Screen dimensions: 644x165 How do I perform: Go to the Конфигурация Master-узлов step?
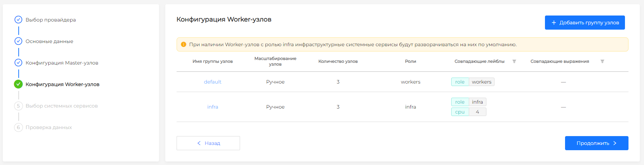62,63
